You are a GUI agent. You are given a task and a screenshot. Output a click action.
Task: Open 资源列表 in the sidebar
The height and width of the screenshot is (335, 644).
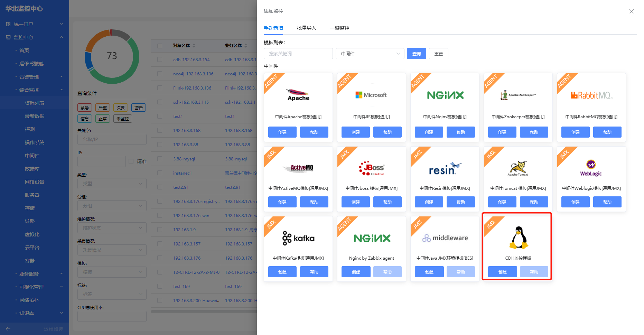pos(35,103)
